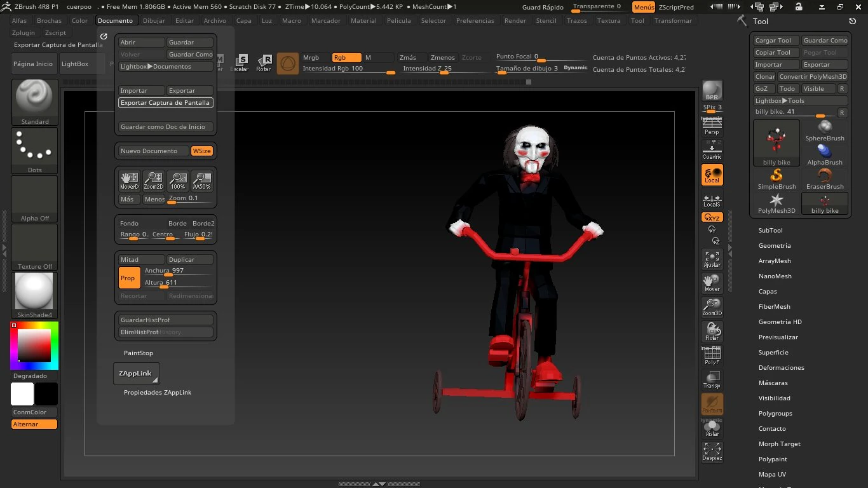Viewport: 868px width, 488px height.
Task: Click the Zoom3D icon
Action: click(x=712, y=308)
